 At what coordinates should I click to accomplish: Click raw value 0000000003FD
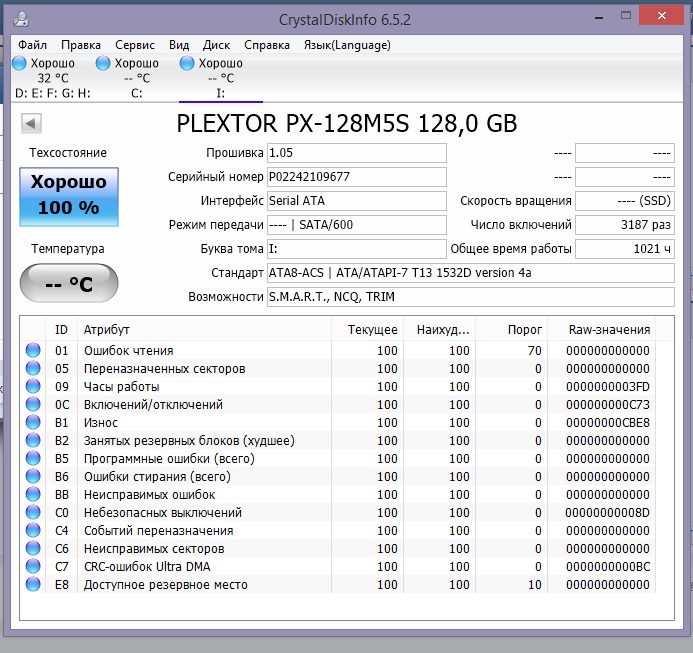608,387
